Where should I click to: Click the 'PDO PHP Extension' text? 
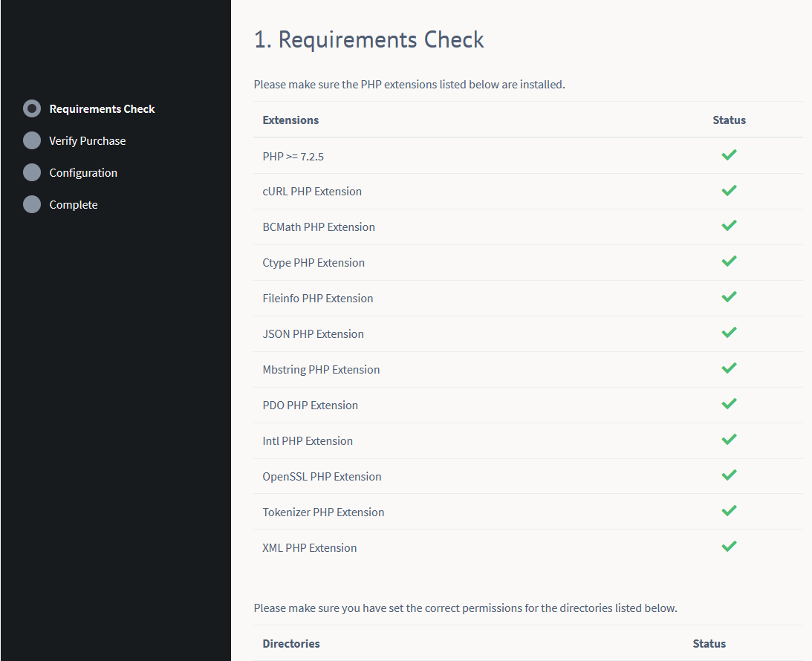311,406
